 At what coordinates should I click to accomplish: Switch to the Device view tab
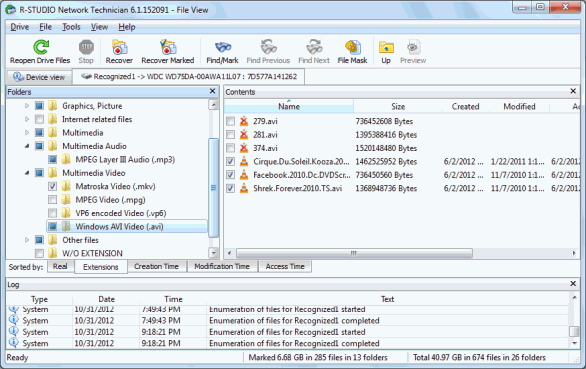point(39,77)
